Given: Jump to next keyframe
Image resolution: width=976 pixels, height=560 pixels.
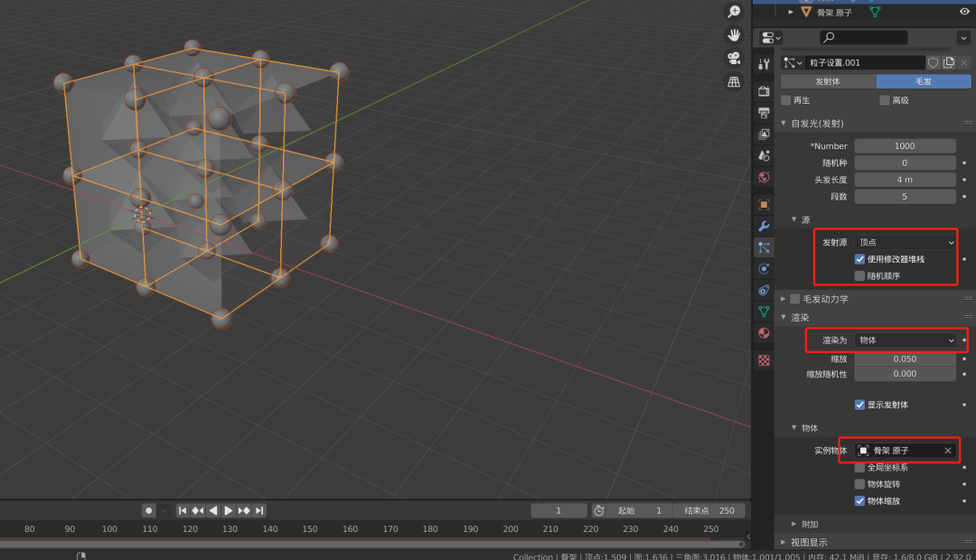Looking at the screenshot, I should point(244,510).
